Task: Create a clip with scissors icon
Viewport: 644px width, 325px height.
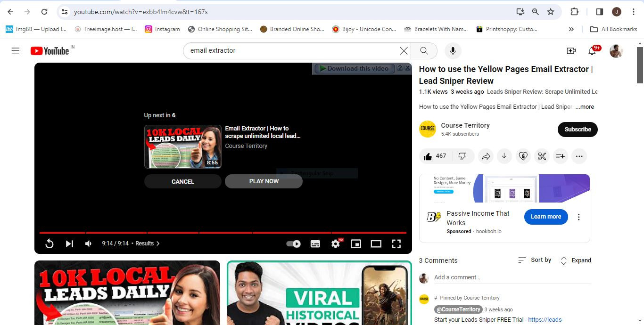Action: tap(542, 156)
